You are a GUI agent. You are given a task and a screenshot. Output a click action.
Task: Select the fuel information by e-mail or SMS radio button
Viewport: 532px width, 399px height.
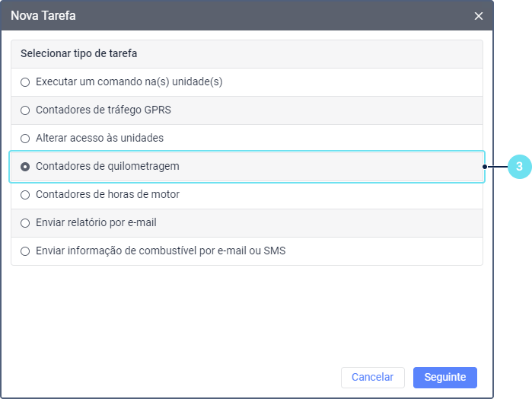coord(25,251)
